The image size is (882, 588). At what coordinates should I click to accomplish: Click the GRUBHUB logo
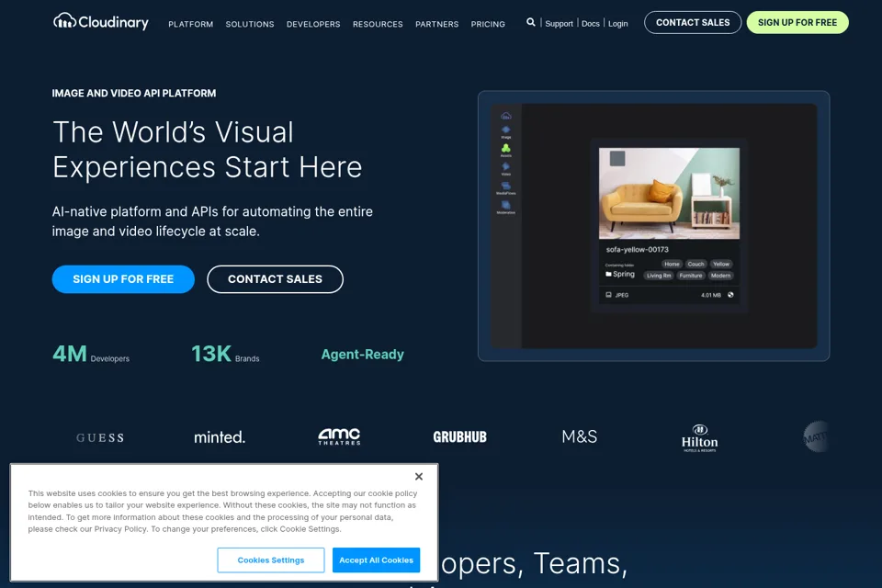pyautogui.click(x=459, y=436)
